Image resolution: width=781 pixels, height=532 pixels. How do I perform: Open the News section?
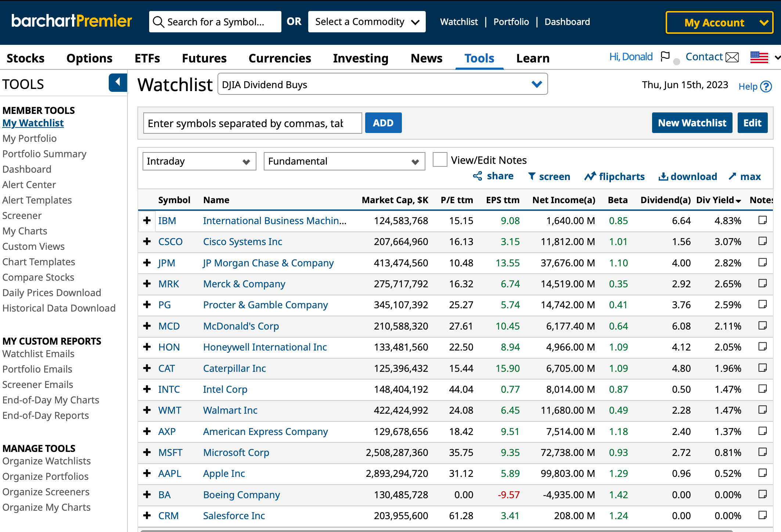coord(427,58)
